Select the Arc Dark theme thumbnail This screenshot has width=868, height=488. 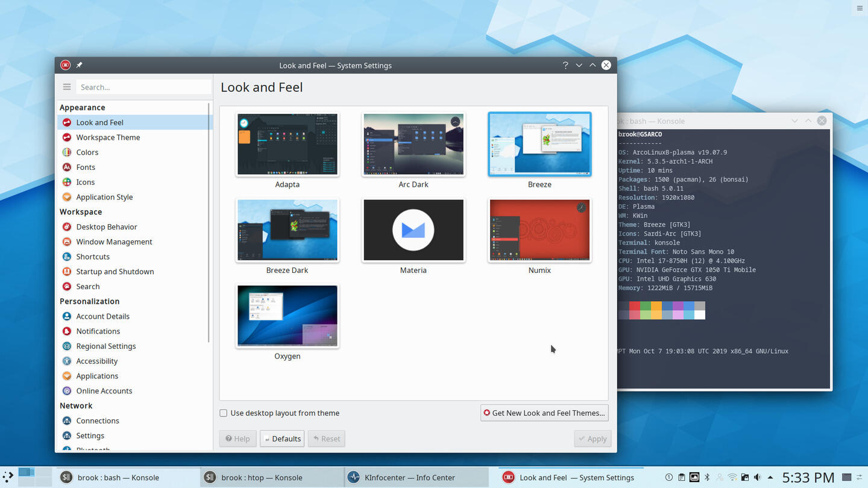(414, 144)
